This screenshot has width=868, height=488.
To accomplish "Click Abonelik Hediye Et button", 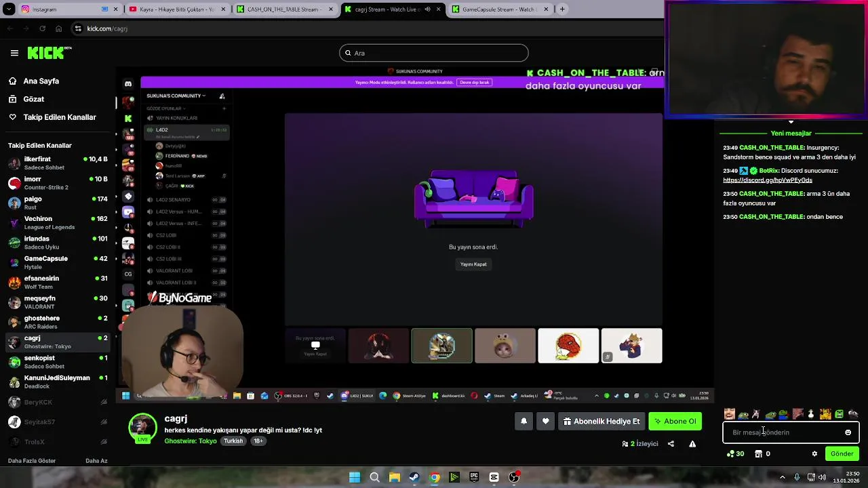I will click(x=601, y=422).
